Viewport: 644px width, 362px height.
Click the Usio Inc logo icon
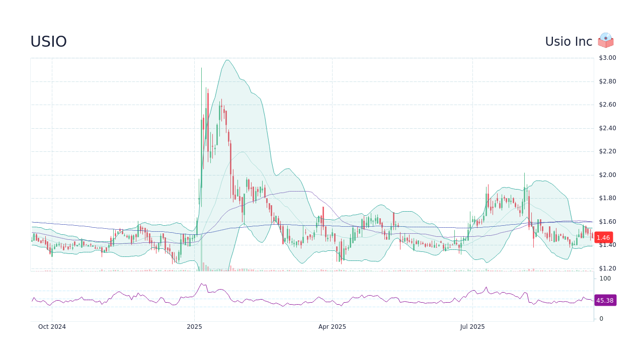pyautogui.click(x=605, y=41)
